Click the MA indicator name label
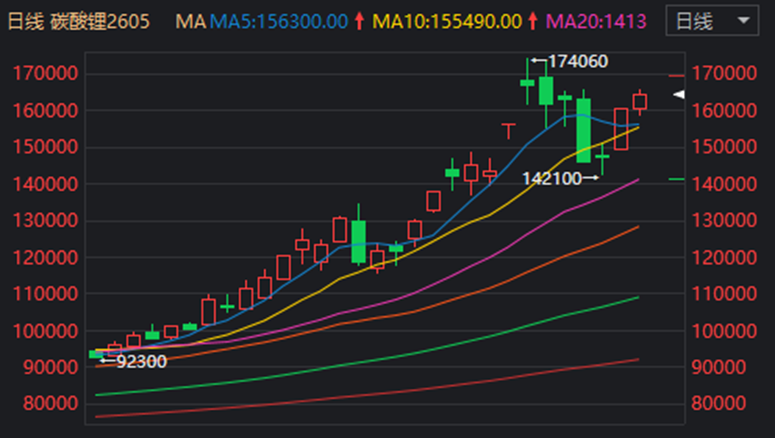The height and width of the screenshot is (438, 775). click(189, 21)
